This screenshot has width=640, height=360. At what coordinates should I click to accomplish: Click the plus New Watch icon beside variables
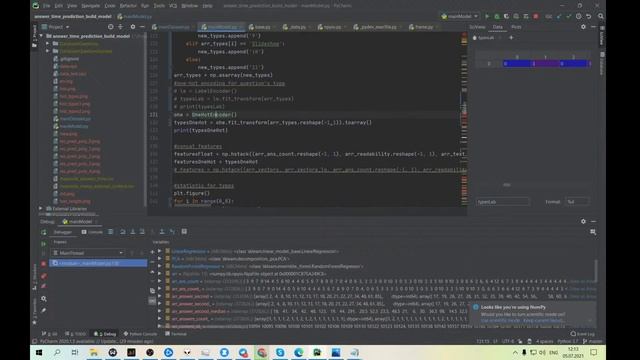(x=152, y=252)
